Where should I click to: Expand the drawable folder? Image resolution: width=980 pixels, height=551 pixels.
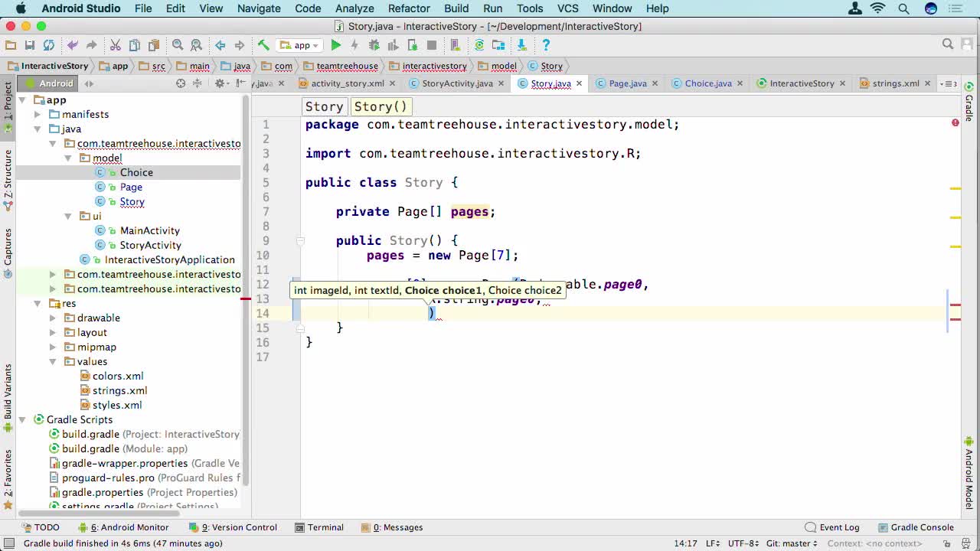click(53, 318)
